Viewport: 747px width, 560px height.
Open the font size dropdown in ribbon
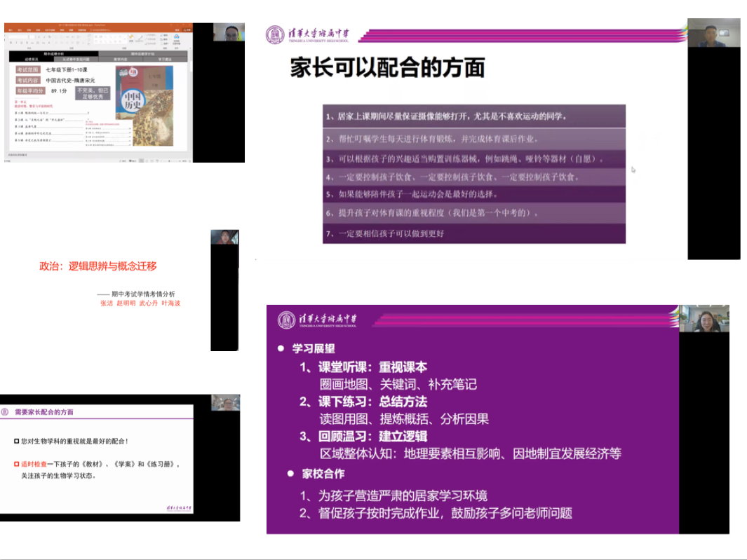coord(32,36)
